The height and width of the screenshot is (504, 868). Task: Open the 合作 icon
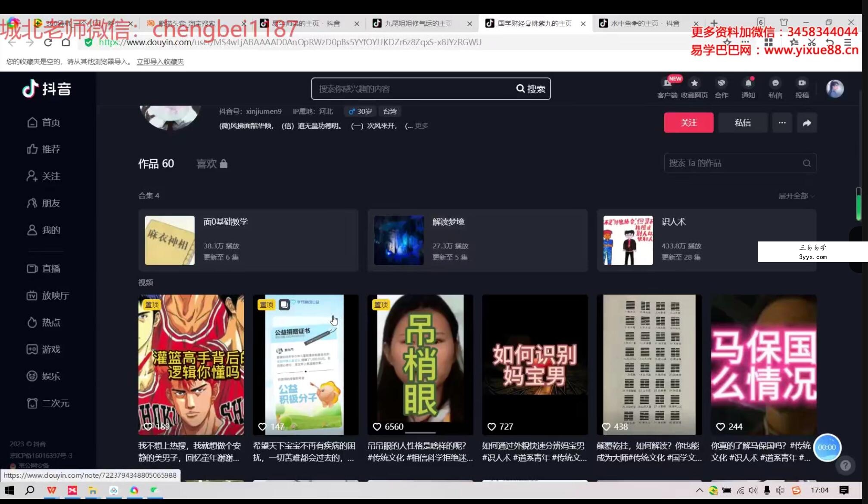722,88
